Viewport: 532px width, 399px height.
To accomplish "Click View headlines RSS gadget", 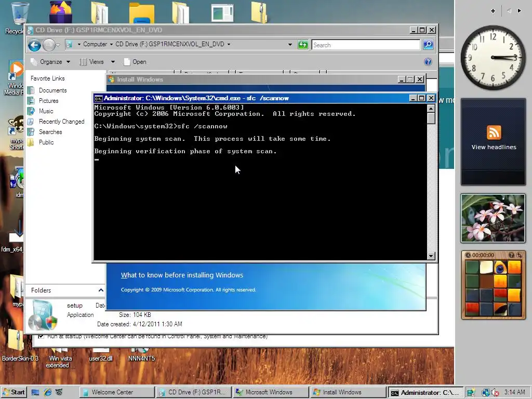I will tap(494, 141).
